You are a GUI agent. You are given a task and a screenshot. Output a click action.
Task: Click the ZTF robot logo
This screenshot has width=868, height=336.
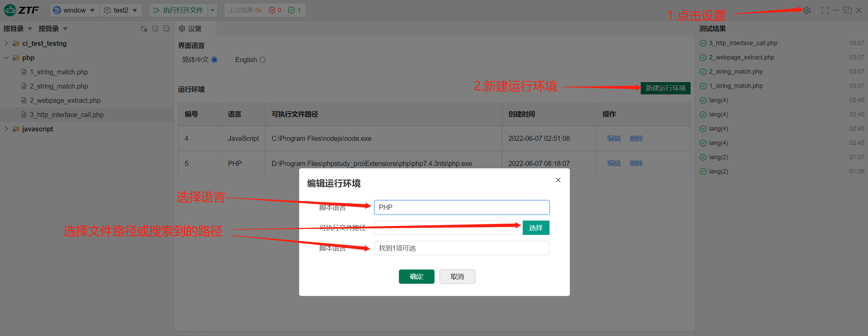click(x=10, y=10)
